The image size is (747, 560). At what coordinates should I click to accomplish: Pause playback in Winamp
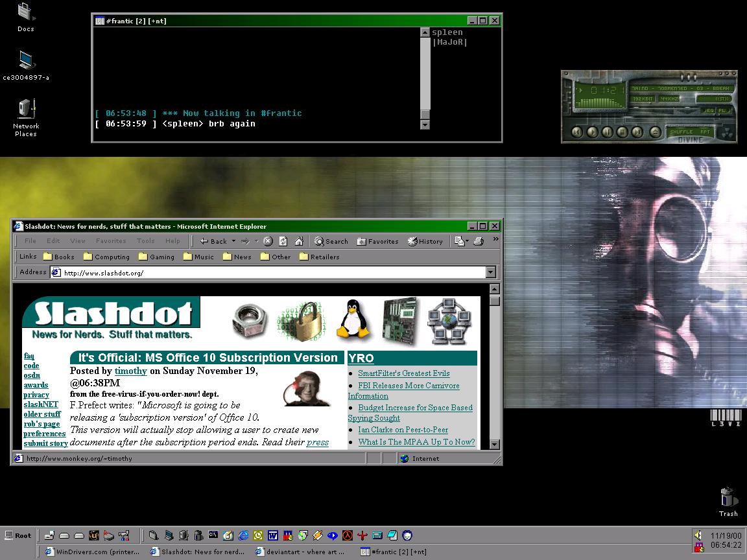[608, 132]
